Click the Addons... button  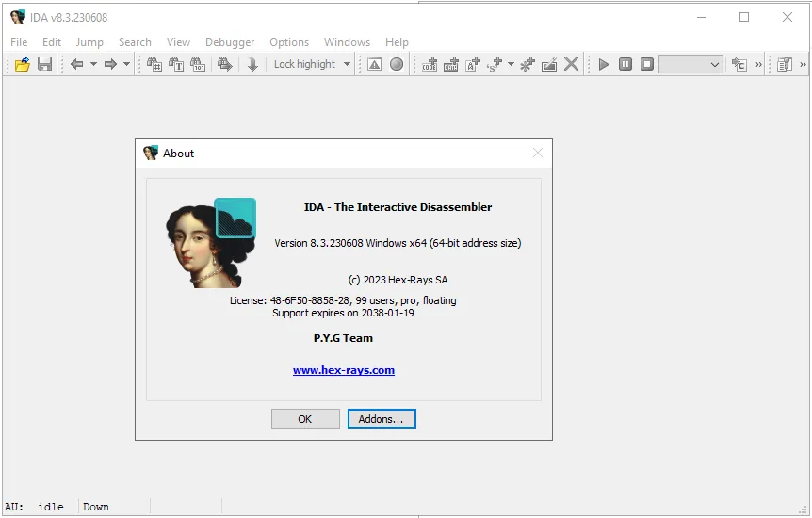click(x=382, y=419)
